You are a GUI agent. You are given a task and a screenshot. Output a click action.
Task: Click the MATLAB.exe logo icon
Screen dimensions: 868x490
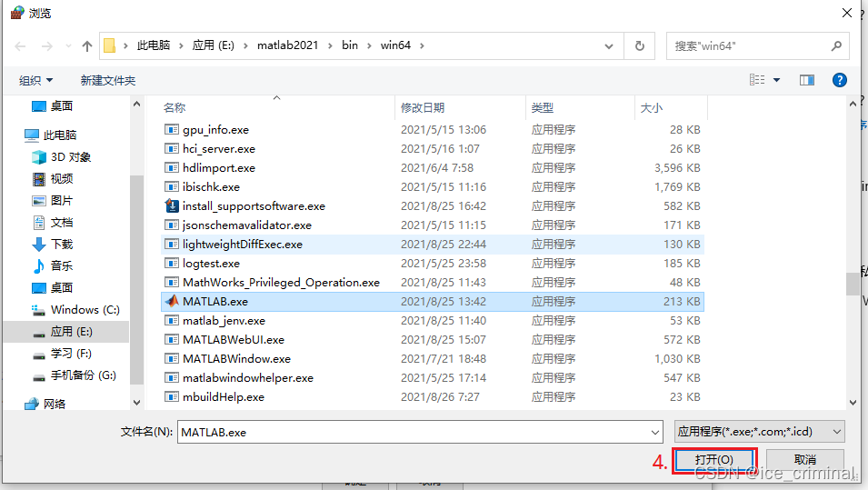172,301
